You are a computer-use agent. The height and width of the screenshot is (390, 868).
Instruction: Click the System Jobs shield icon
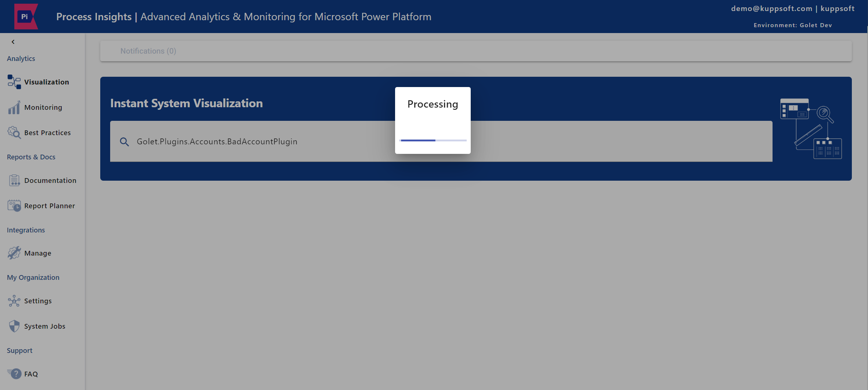click(14, 326)
